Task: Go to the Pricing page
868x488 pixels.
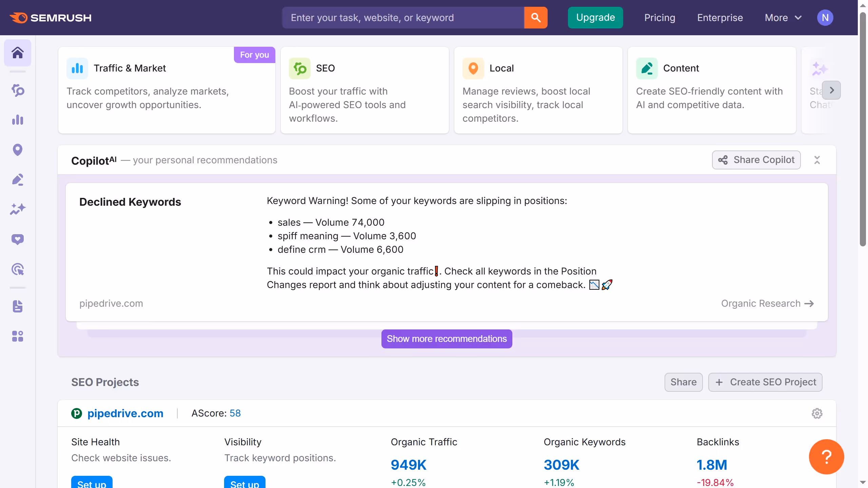Action: [x=659, y=18]
